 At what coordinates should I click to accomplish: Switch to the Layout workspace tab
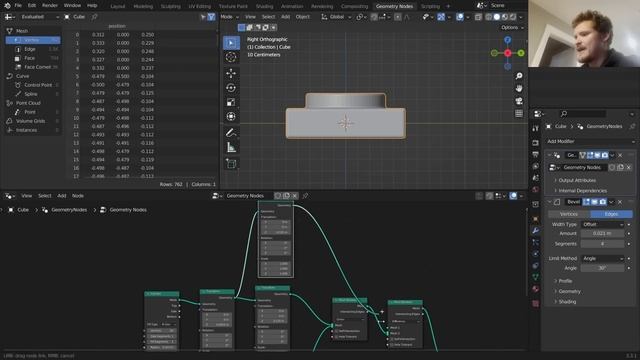pos(118,6)
